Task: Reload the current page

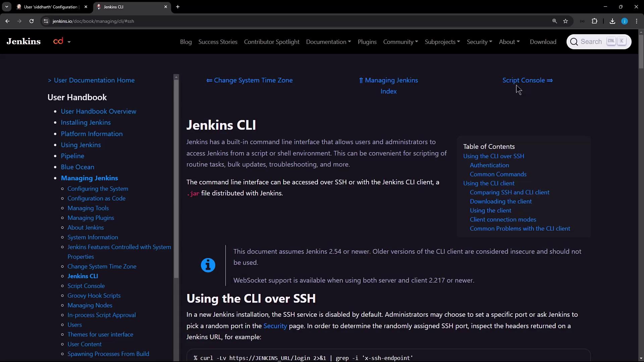Action: 32,21
